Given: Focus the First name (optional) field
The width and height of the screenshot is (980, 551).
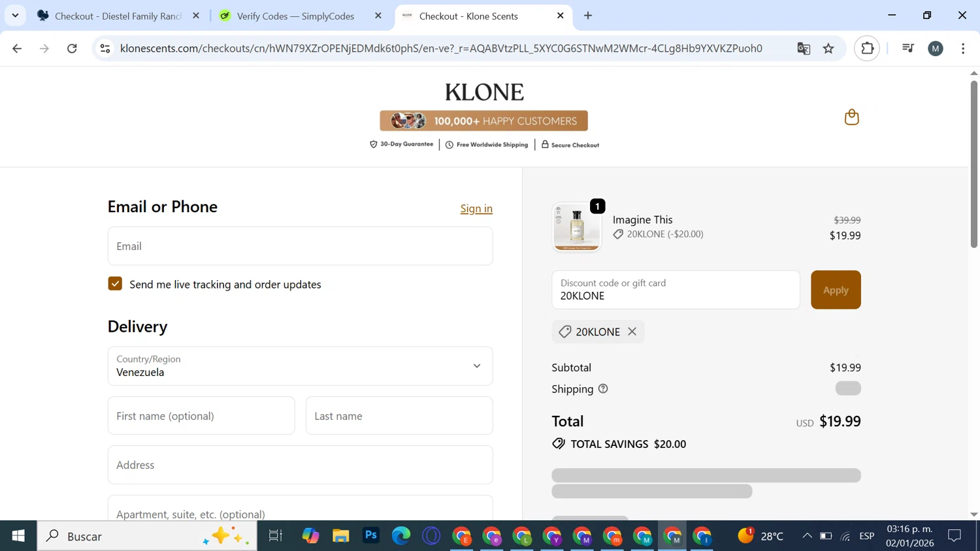Looking at the screenshot, I should pos(201,416).
